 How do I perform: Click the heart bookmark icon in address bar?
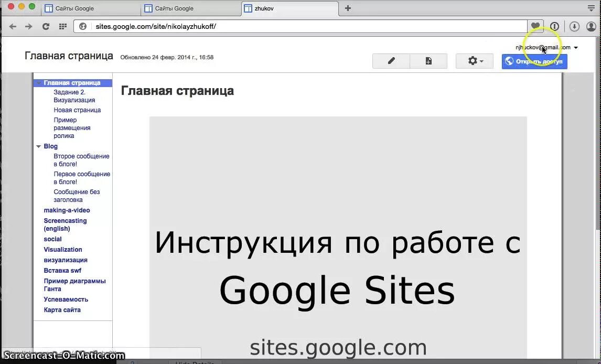pyautogui.click(x=535, y=26)
